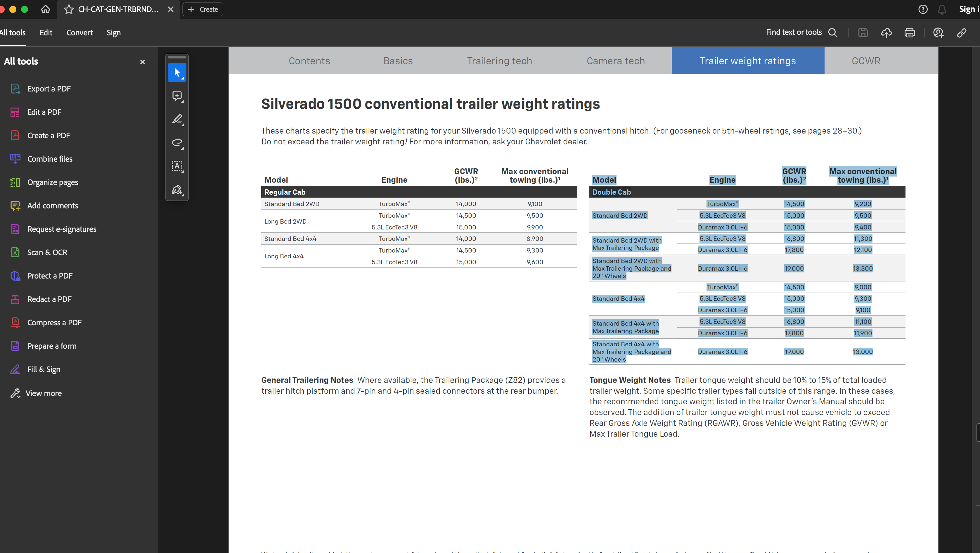Click the upload to cloud icon
This screenshot has height=553, width=980.
886,33
